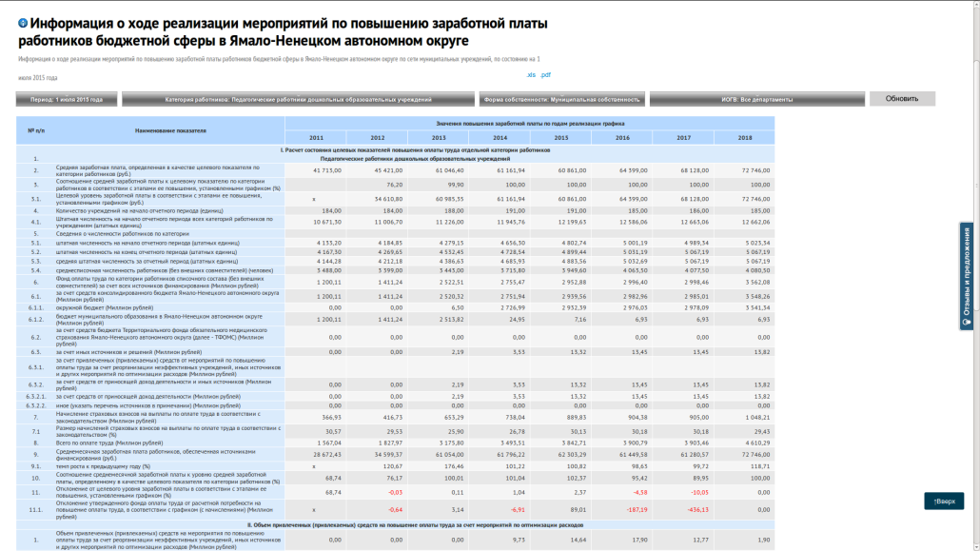Image resolution: width=980 pixels, height=551 pixels.
Task: Click the value '99,90' in the 2013 column
Action: pyautogui.click(x=456, y=185)
